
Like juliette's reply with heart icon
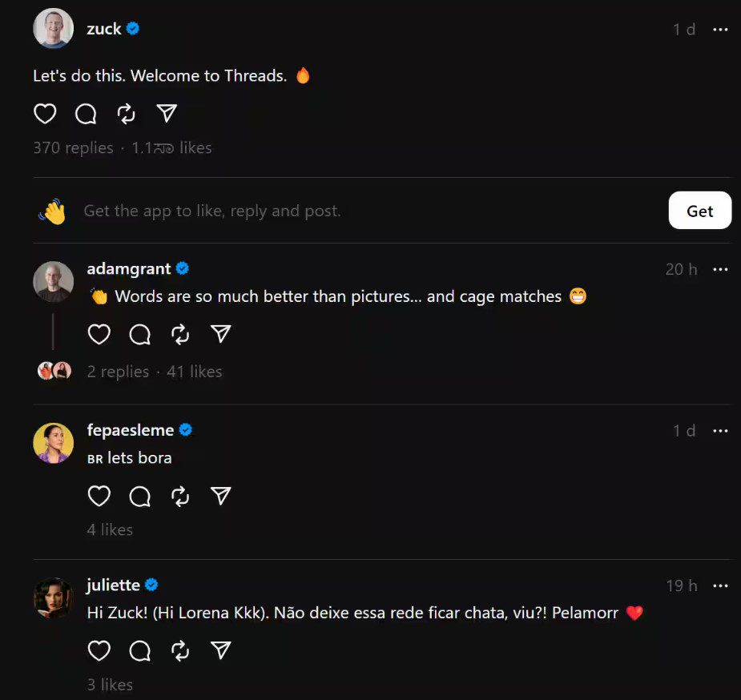tap(99, 651)
